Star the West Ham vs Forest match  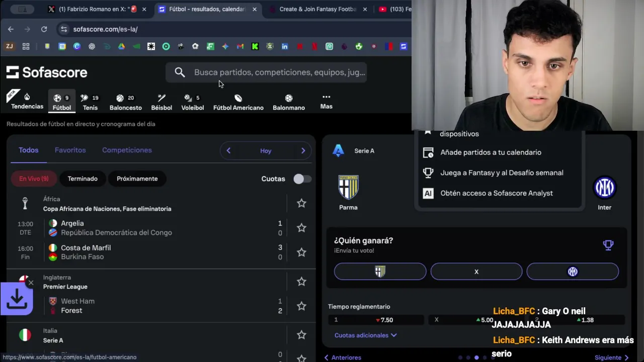tap(301, 306)
